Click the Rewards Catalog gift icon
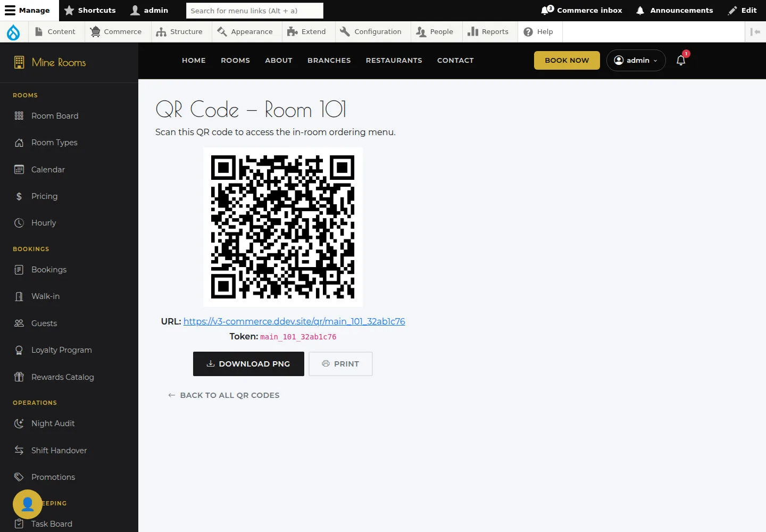766x532 pixels. pos(19,377)
